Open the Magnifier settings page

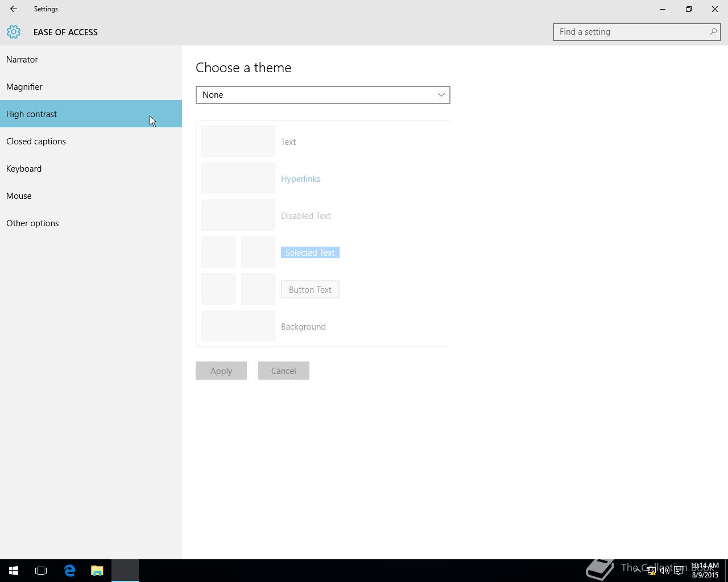pyautogui.click(x=91, y=86)
